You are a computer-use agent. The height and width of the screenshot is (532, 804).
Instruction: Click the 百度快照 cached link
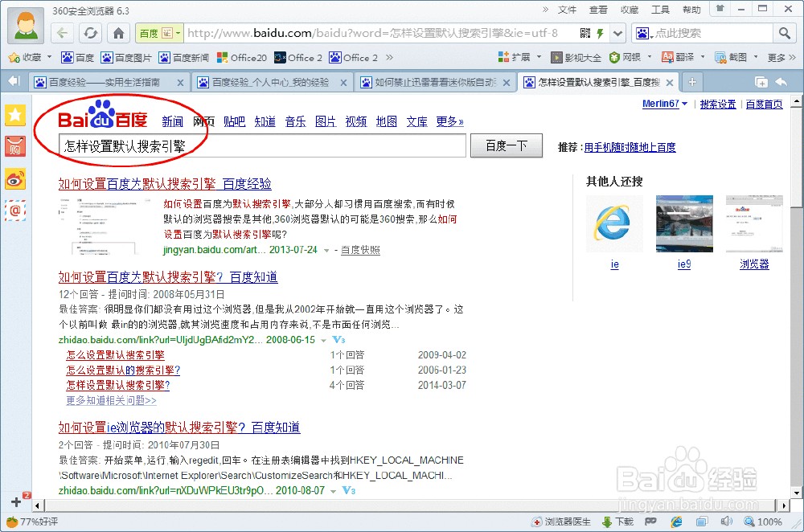(x=360, y=250)
